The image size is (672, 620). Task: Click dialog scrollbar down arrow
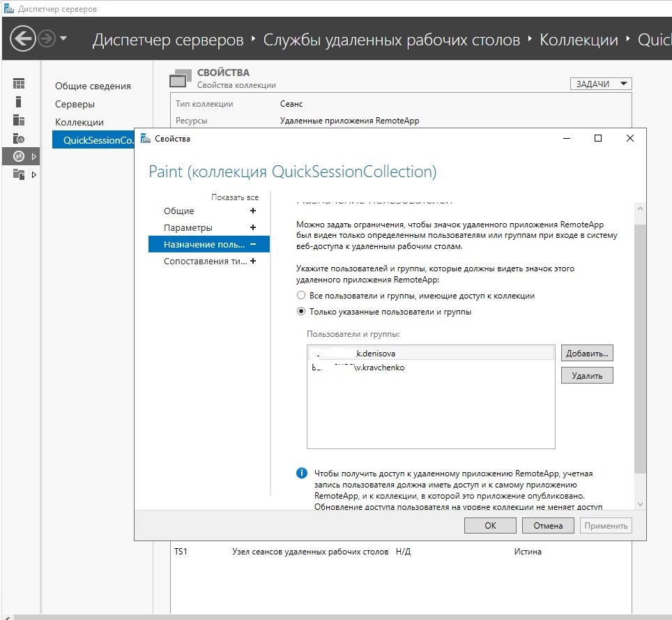point(640,504)
